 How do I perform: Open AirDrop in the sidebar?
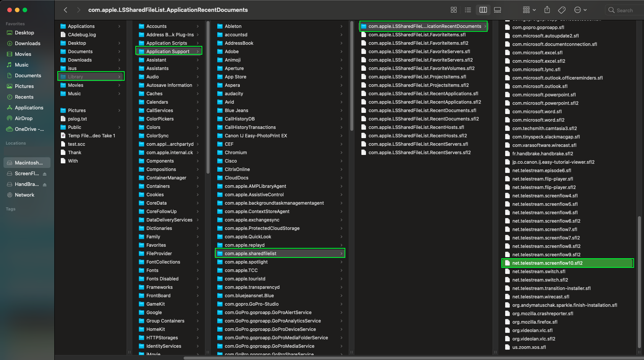[24, 118]
